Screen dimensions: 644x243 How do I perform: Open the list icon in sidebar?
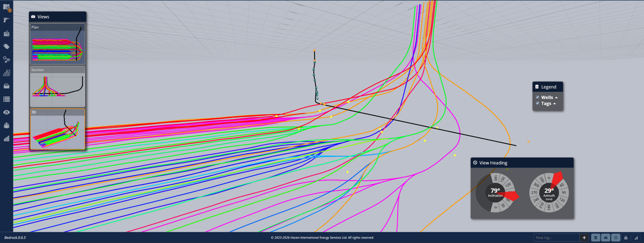[6, 99]
